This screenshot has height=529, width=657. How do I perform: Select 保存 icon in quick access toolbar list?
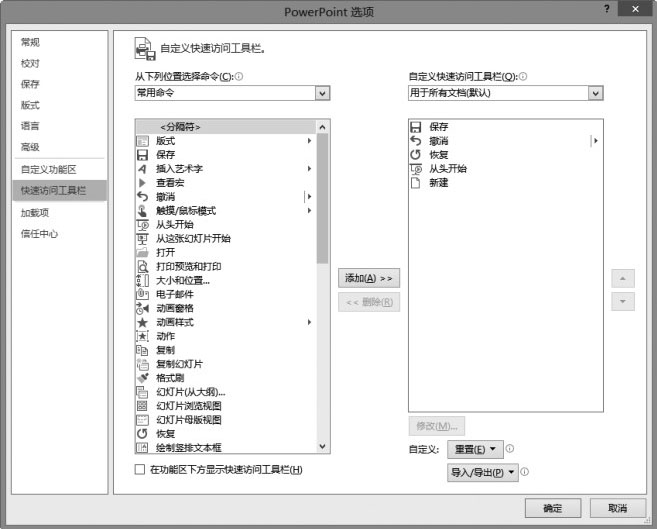416,127
